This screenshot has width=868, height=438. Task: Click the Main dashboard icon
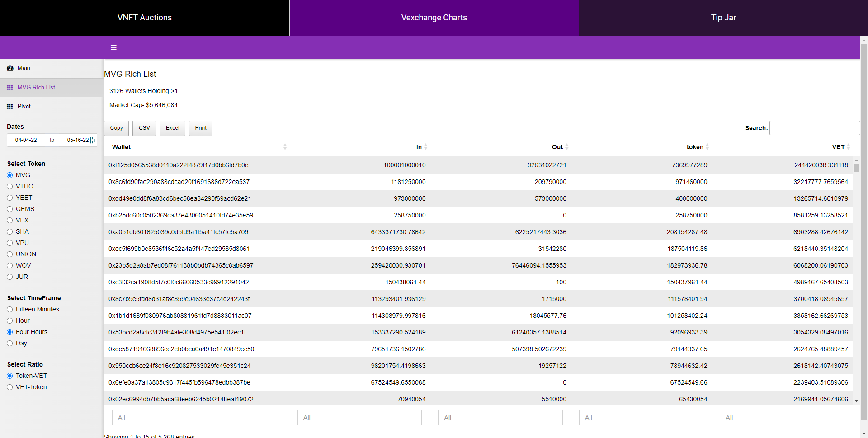click(x=10, y=68)
